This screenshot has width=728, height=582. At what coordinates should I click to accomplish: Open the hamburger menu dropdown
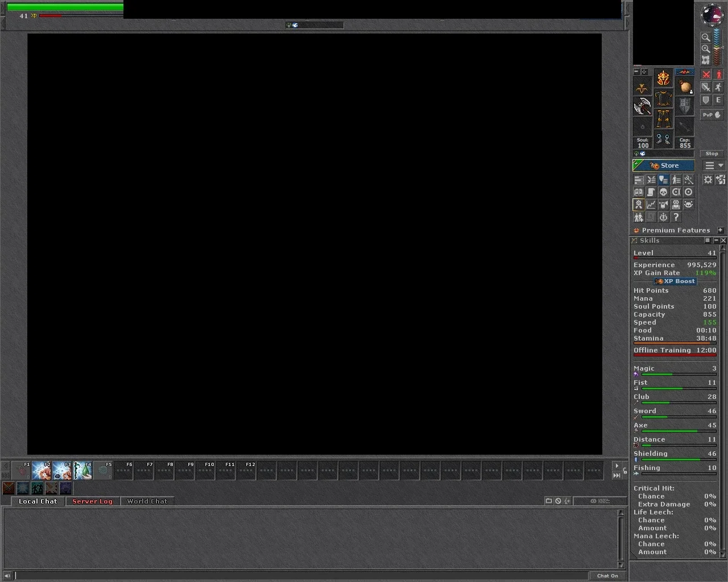click(714, 165)
